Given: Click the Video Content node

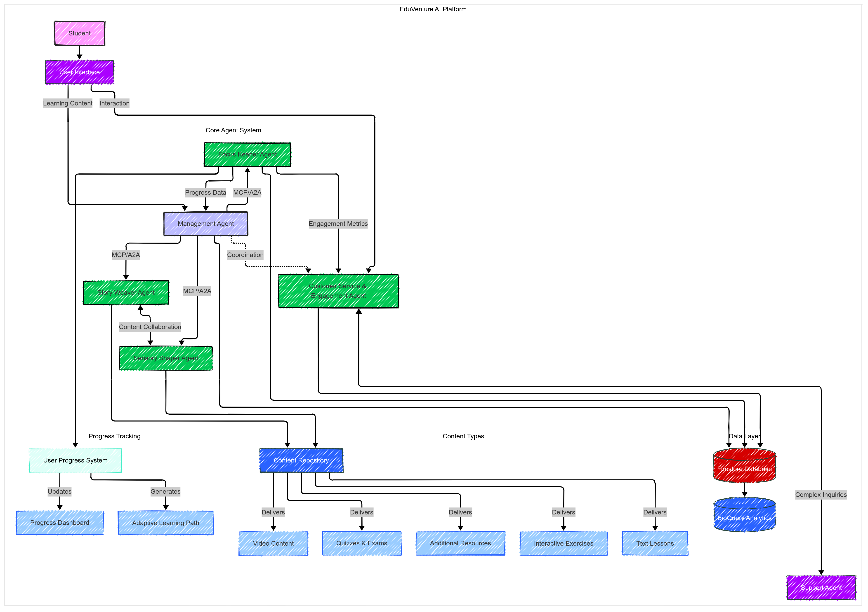Looking at the screenshot, I should click(273, 544).
